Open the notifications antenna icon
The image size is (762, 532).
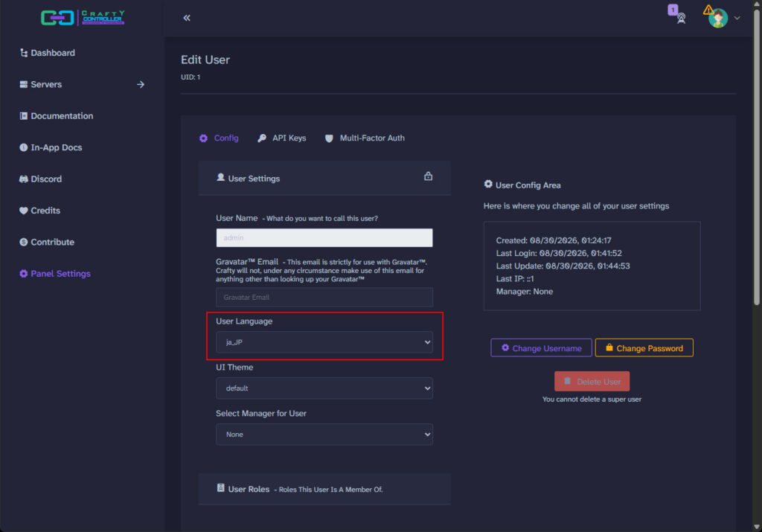coord(682,19)
